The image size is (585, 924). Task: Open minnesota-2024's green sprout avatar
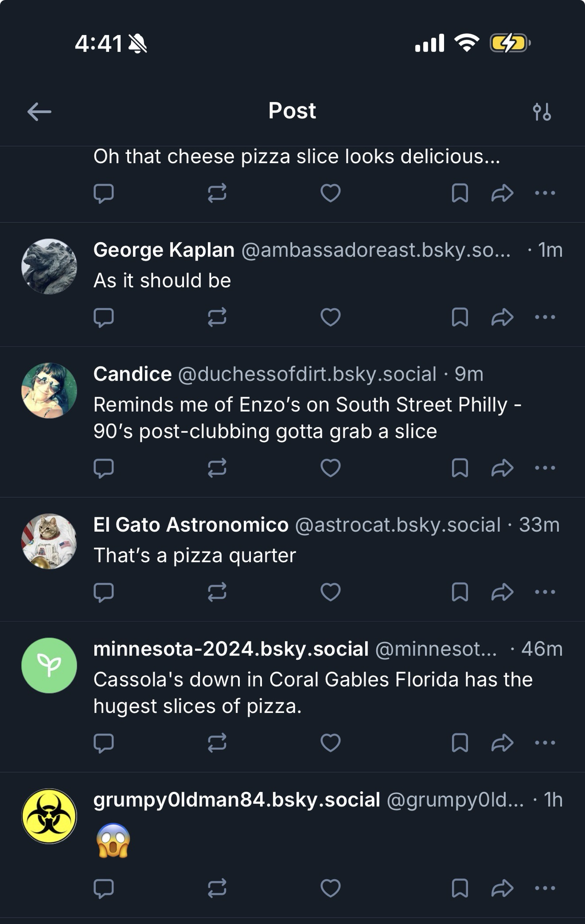pyautogui.click(x=49, y=665)
